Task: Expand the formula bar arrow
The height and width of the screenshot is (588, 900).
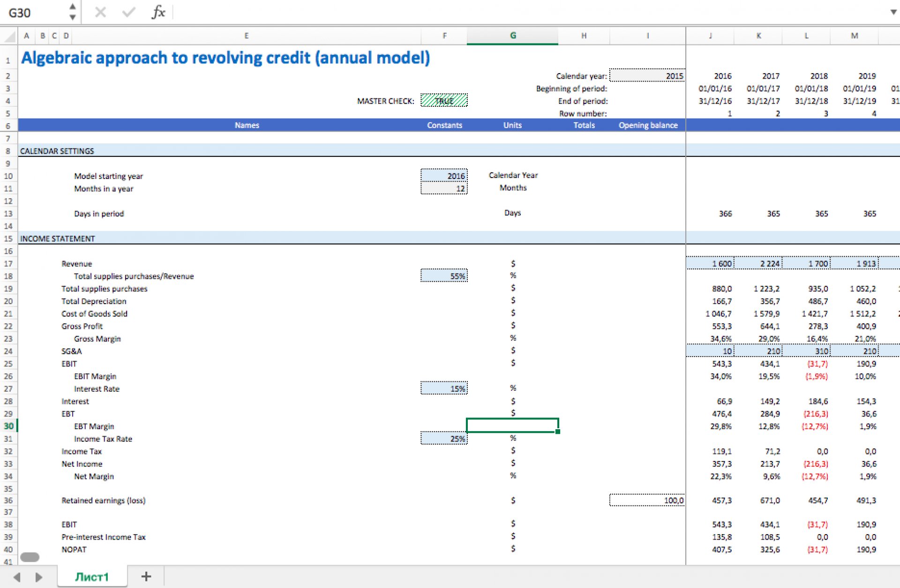Action: pyautogui.click(x=893, y=12)
